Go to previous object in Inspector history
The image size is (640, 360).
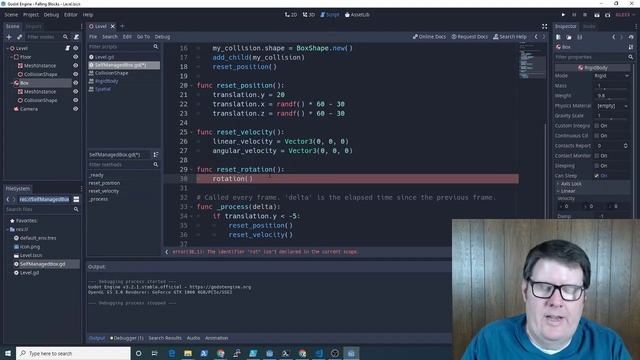pyautogui.click(x=613, y=37)
